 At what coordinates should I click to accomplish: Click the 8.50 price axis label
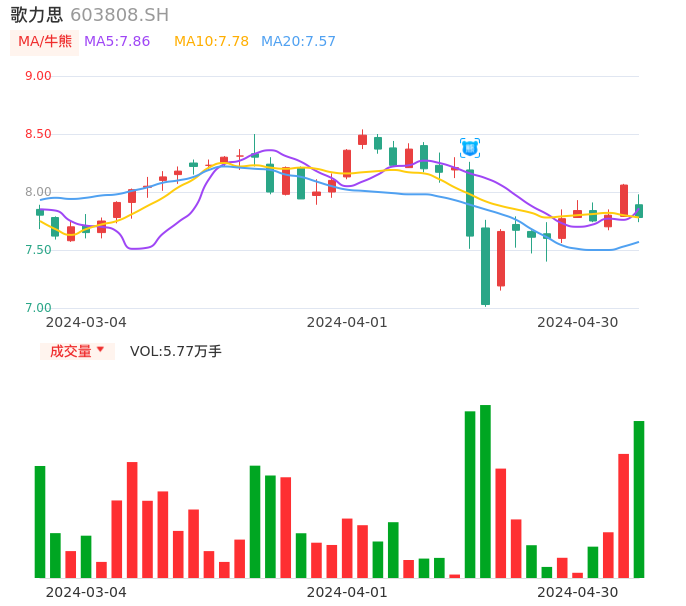(x=38, y=134)
